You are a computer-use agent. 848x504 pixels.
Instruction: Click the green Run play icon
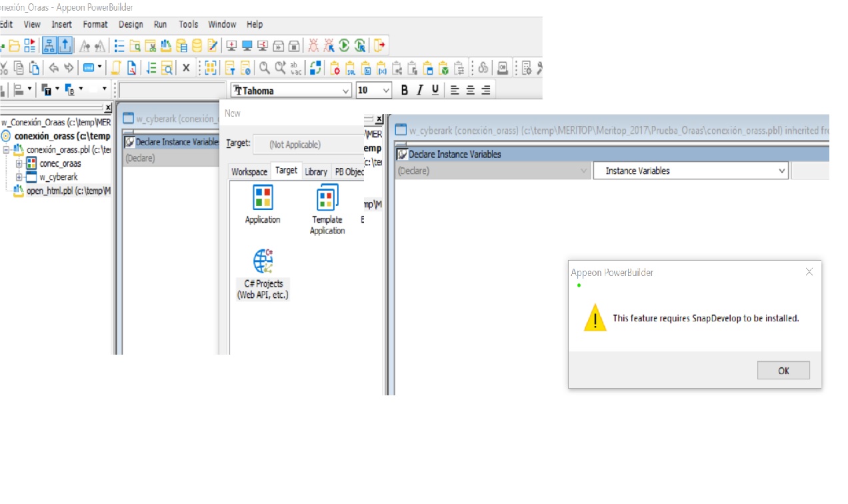(x=344, y=45)
